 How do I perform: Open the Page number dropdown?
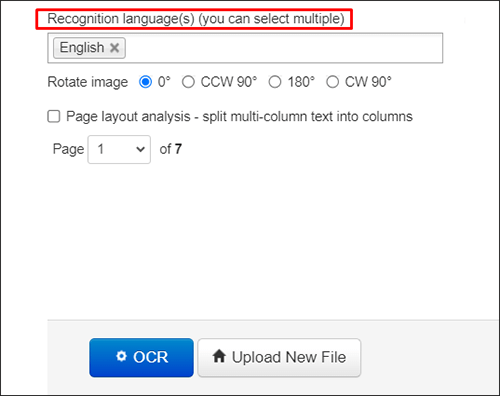pyautogui.click(x=119, y=149)
